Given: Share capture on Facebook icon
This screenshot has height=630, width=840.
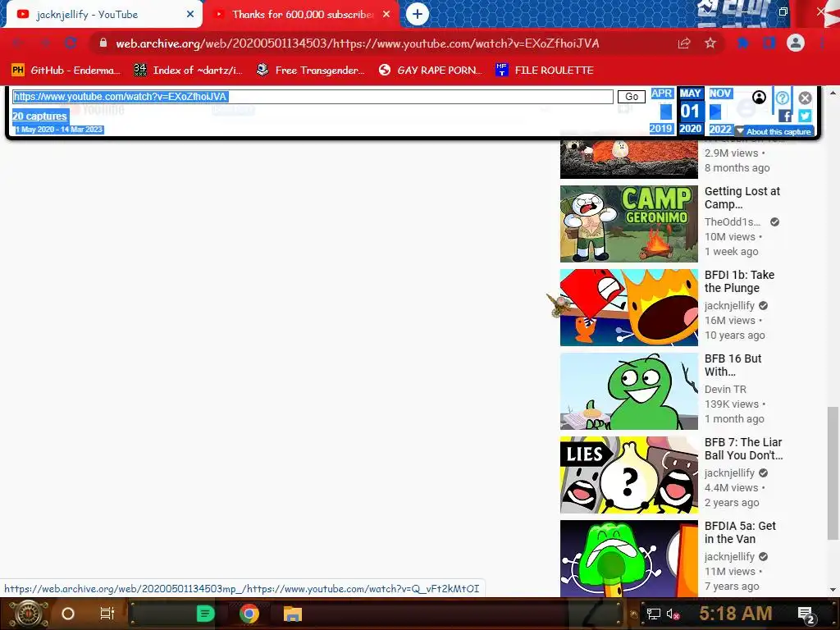Looking at the screenshot, I should point(785,116).
